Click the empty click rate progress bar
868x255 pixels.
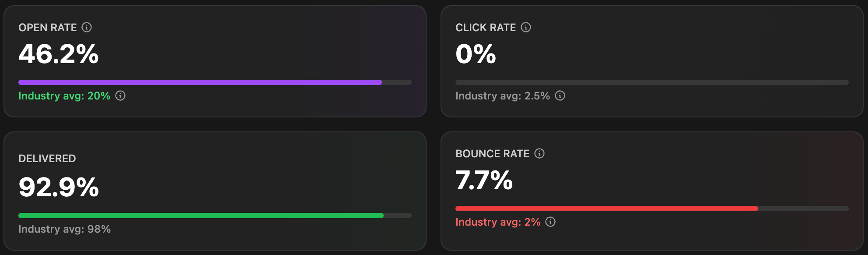coord(652,82)
